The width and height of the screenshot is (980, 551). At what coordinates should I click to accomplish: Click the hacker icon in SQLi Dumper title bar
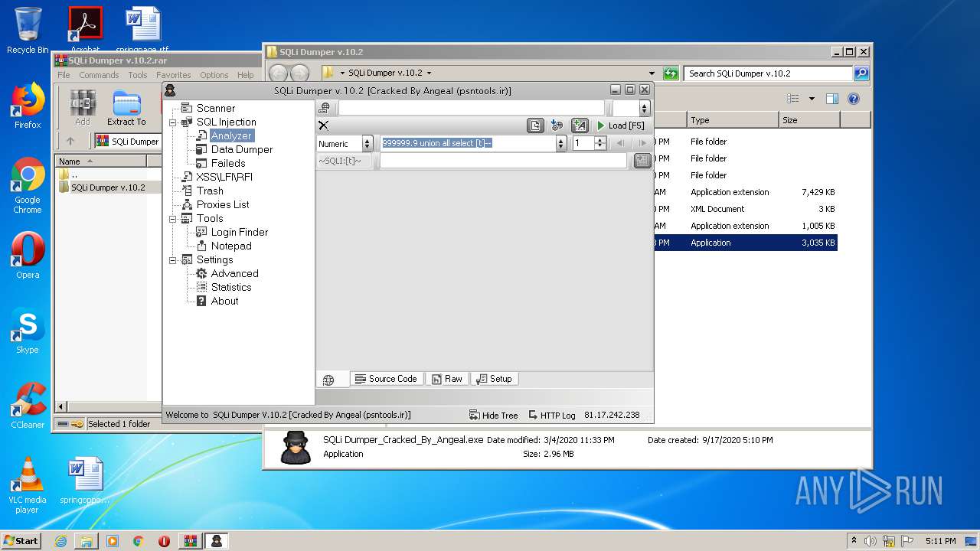[170, 90]
